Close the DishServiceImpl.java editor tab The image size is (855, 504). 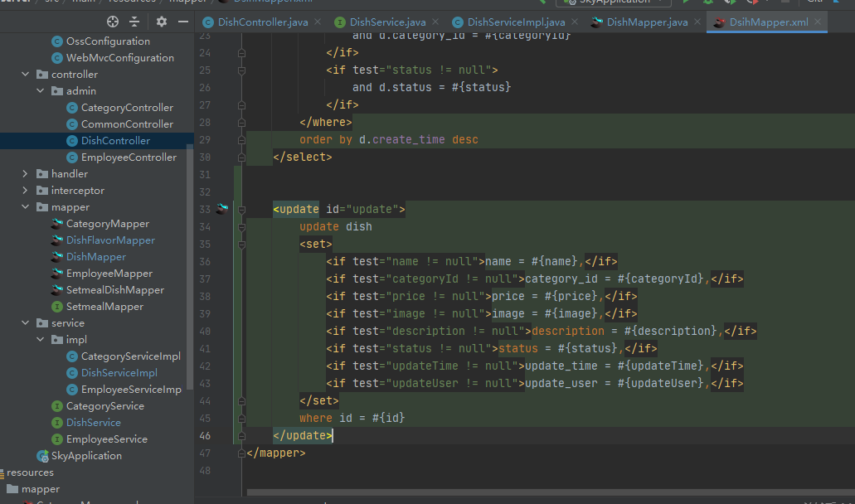(x=576, y=22)
